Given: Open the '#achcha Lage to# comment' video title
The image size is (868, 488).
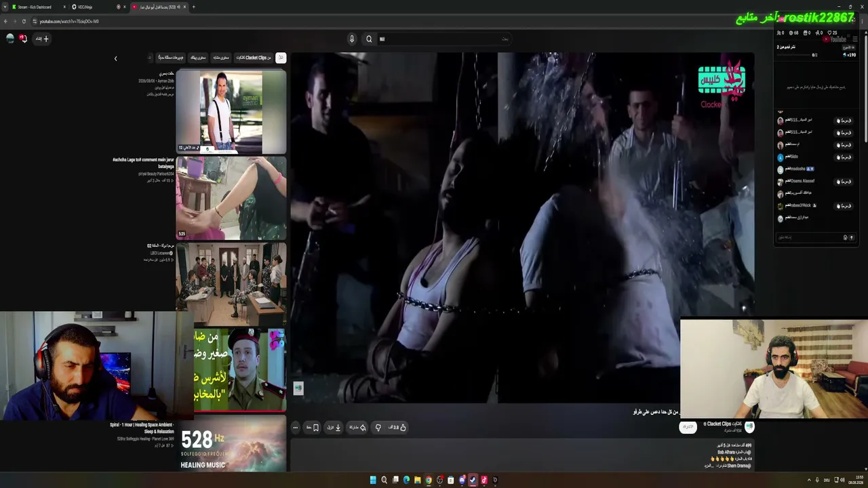Looking at the screenshot, I should 143,163.
